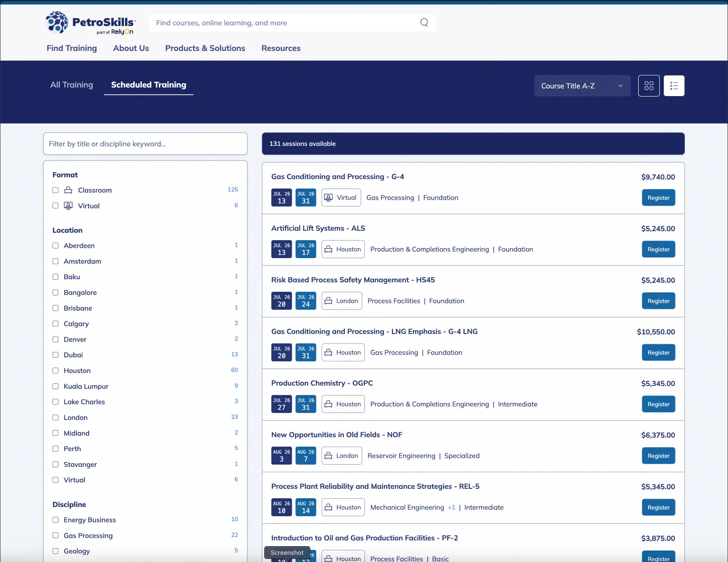Click the +1 disciplines link on REL-5
This screenshot has width=728, height=562.
(452, 507)
